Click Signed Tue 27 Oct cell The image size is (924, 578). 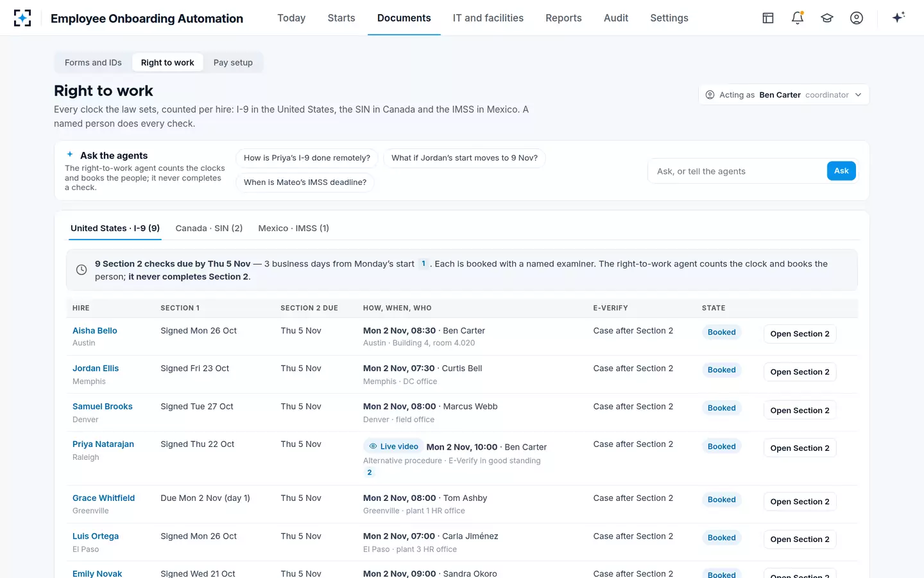point(197,407)
